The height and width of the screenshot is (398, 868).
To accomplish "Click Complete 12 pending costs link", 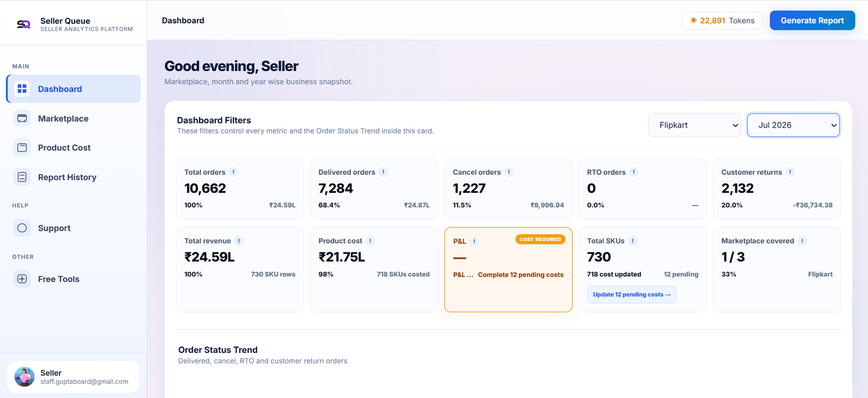I will [521, 275].
